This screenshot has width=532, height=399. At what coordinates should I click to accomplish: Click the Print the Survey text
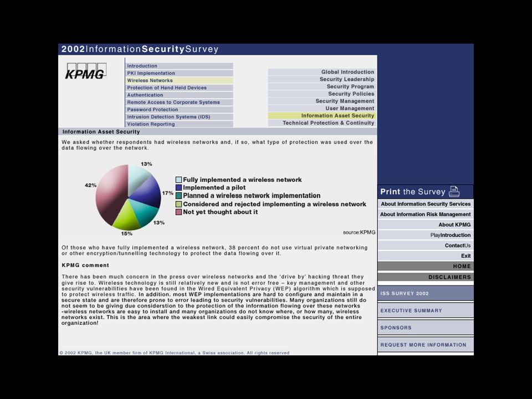(x=412, y=192)
